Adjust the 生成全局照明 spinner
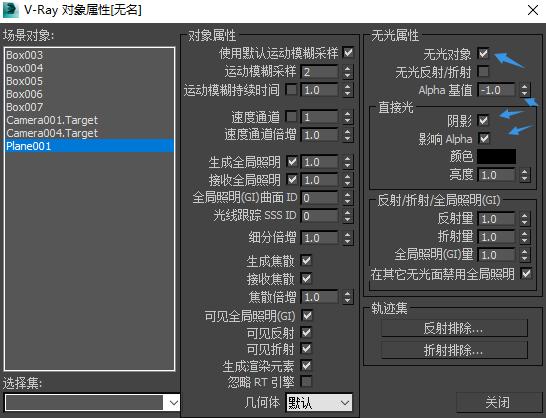This screenshot has height=418, width=546. click(x=347, y=162)
